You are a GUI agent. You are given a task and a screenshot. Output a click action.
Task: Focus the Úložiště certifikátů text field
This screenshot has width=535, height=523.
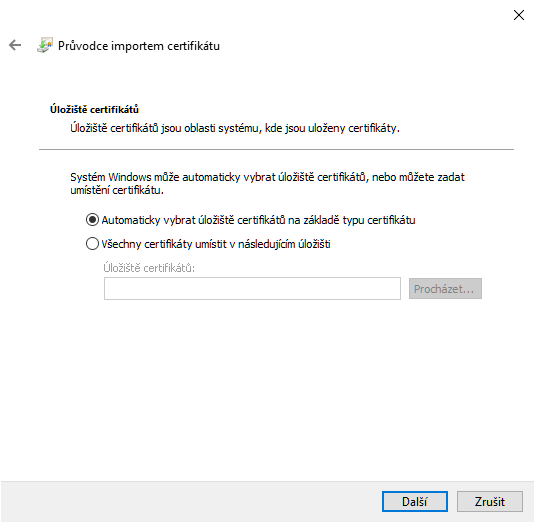point(252,289)
